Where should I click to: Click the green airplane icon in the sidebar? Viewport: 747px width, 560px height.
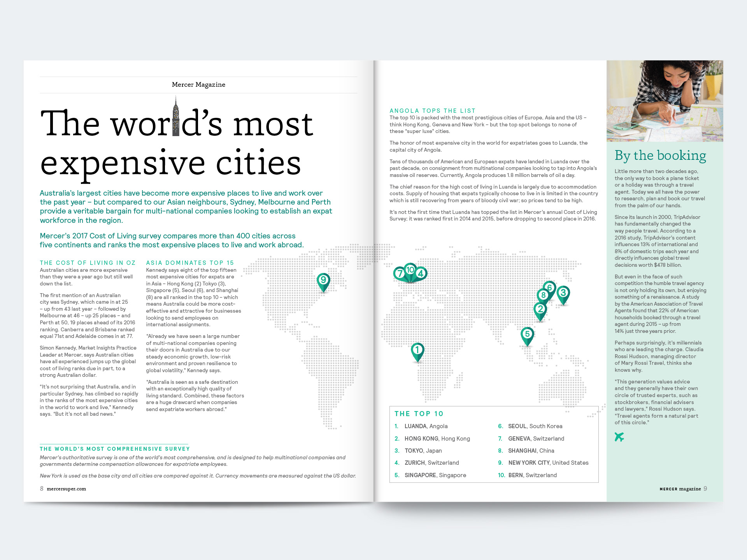pos(619,437)
